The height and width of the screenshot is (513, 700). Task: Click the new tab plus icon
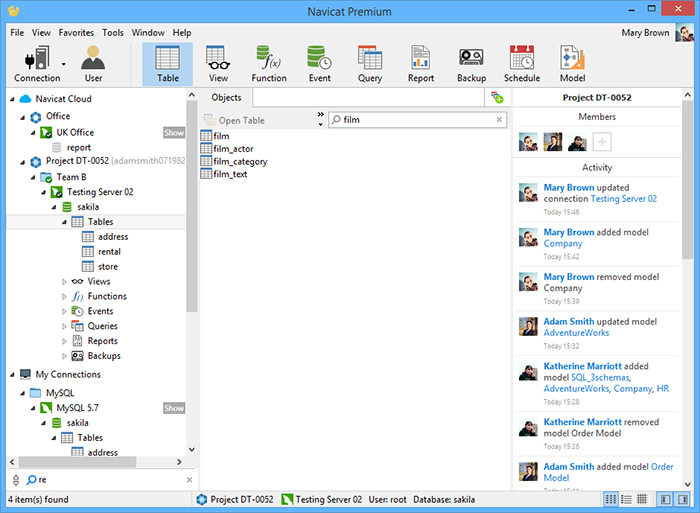click(497, 97)
